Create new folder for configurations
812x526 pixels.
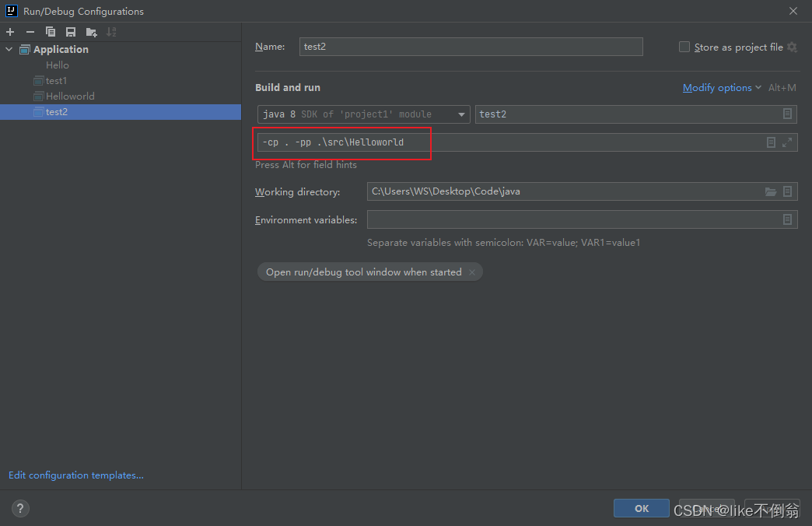click(x=91, y=32)
